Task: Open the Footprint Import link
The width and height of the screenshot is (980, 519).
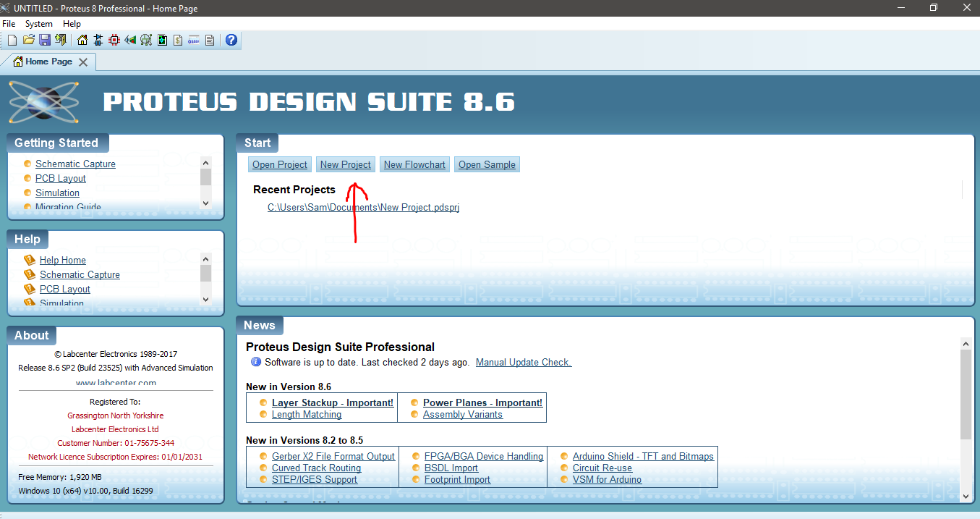Action: coord(457,479)
